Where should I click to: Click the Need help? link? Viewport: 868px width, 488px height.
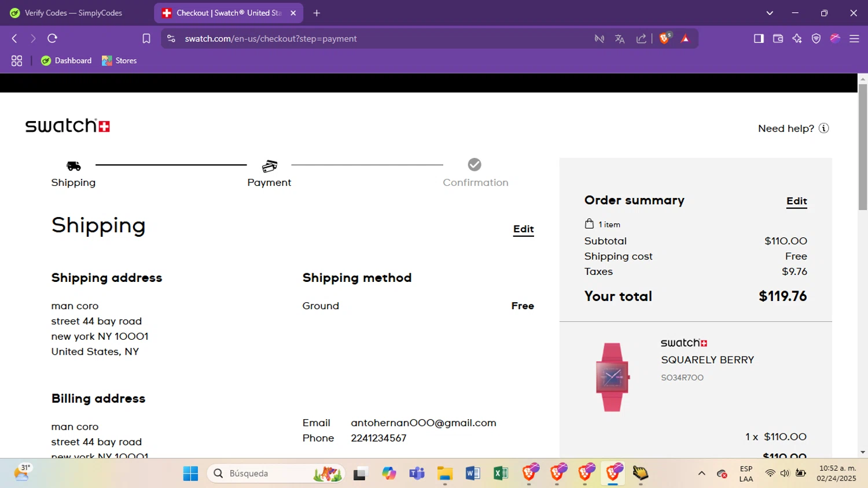coord(786,129)
